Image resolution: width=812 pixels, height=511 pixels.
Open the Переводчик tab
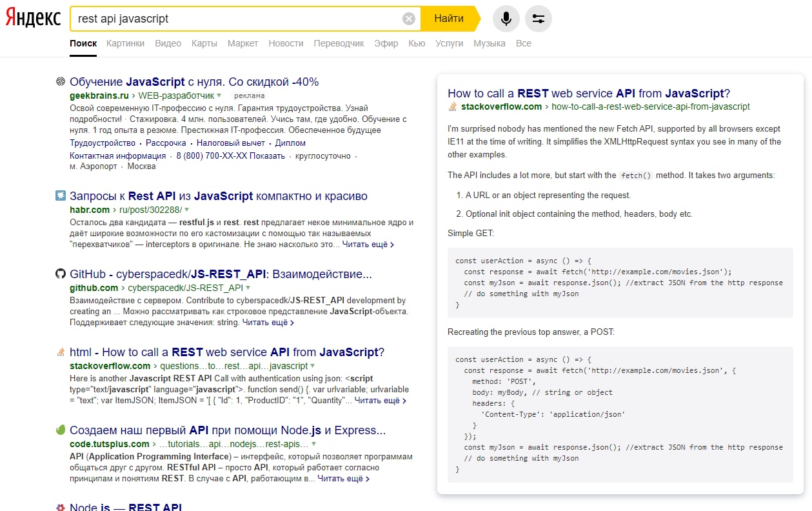(x=339, y=43)
